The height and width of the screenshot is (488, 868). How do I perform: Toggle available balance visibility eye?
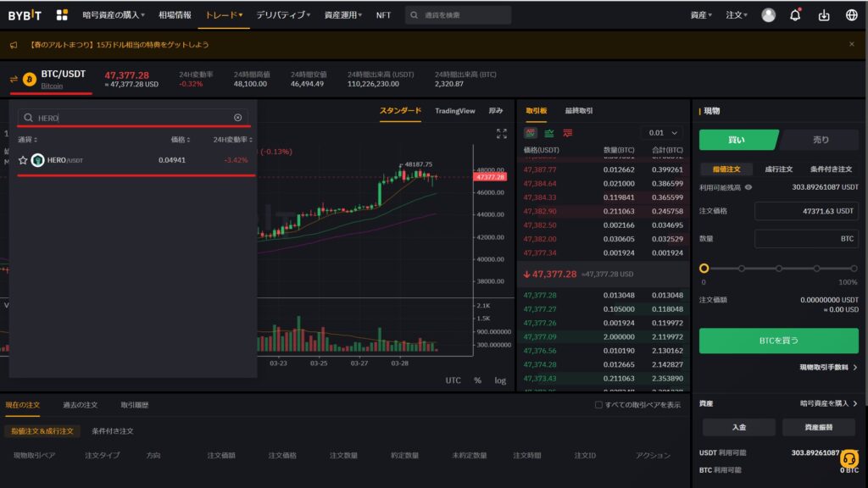coord(748,187)
